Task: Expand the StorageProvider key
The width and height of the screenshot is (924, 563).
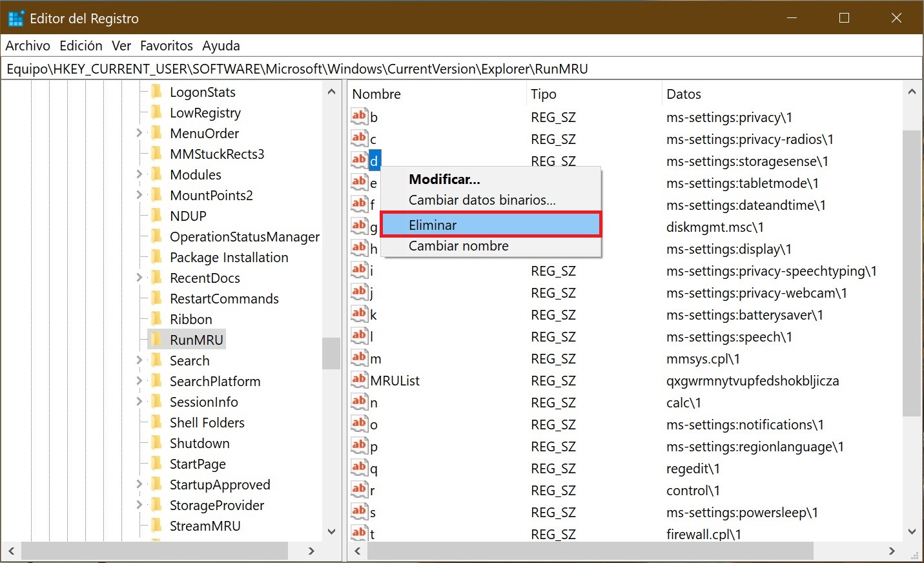Action: point(139,505)
